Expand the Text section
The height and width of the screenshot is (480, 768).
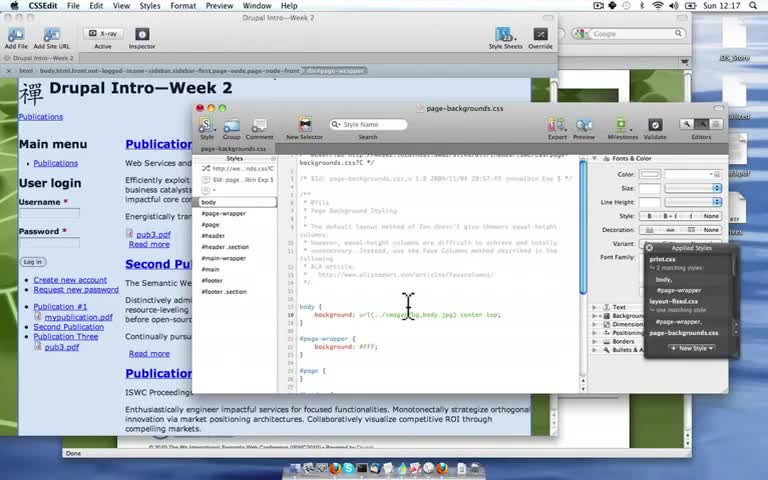point(594,308)
